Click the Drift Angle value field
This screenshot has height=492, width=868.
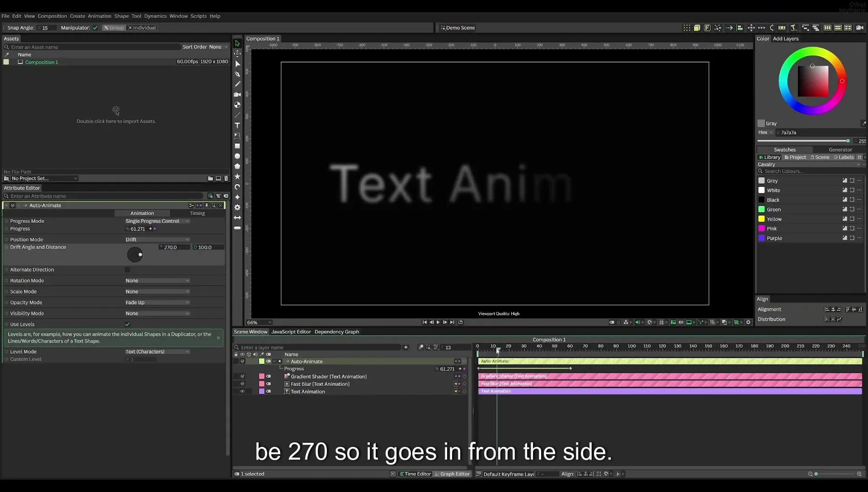click(175, 247)
